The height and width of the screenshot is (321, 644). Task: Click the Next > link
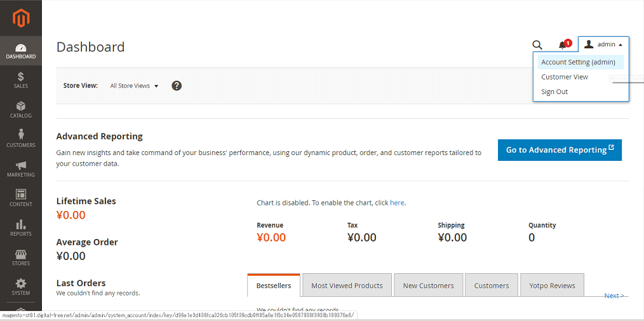[614, 296]
